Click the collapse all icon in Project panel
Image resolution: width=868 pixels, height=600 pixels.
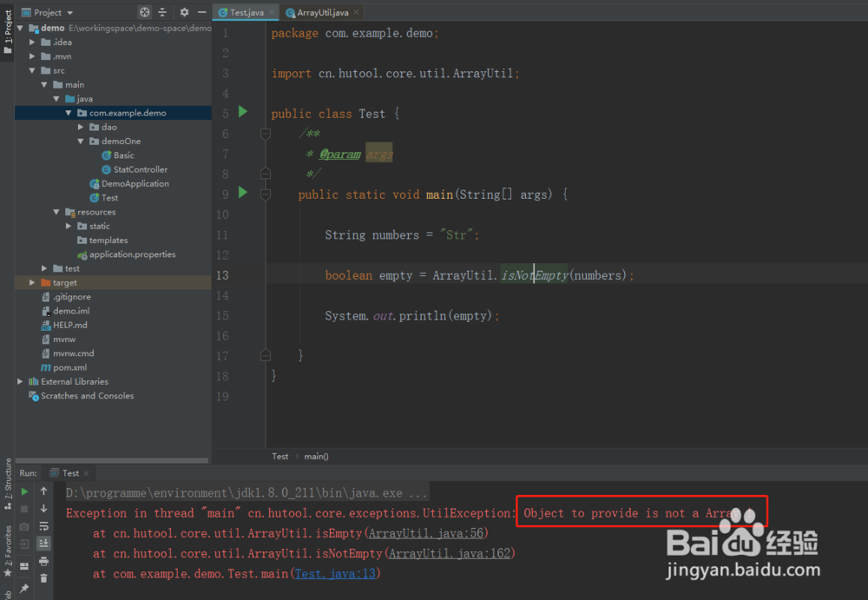[x=162, y=12]
